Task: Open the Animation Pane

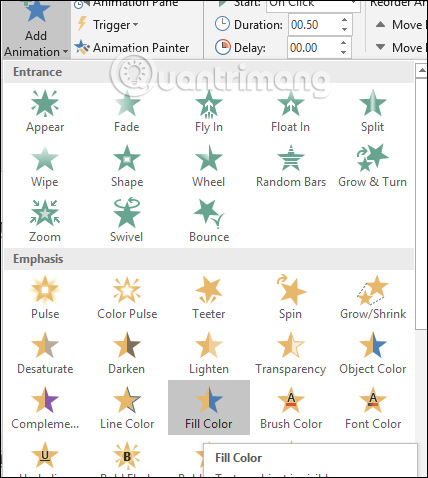Action: click(126, 4)
